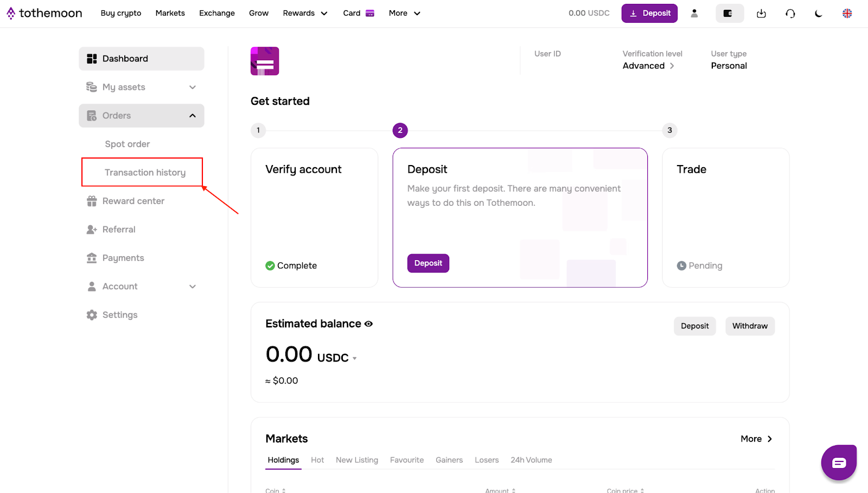868x493 pixels.
Task: Collapse the Orders chevron
Action: click(x=193, y=116)
